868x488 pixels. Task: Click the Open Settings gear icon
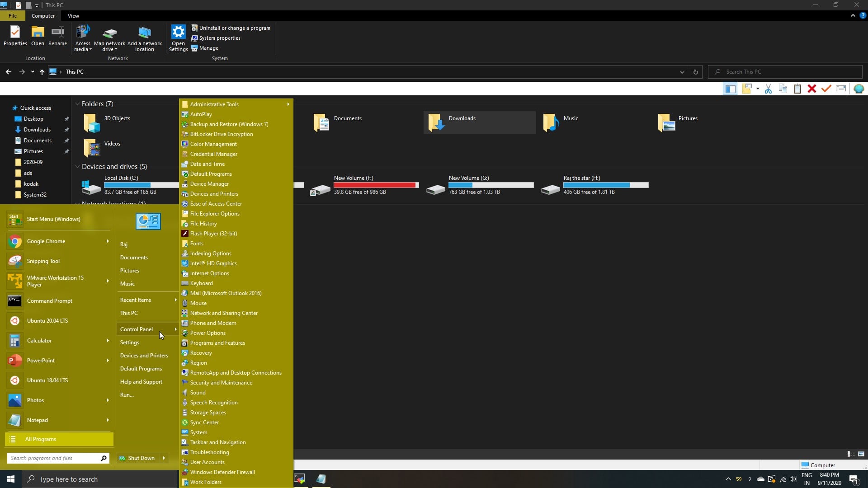tap(178, 32)
